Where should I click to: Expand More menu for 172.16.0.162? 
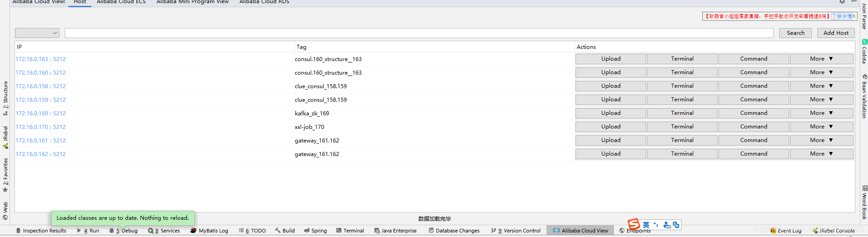click(x=821, y=154)
